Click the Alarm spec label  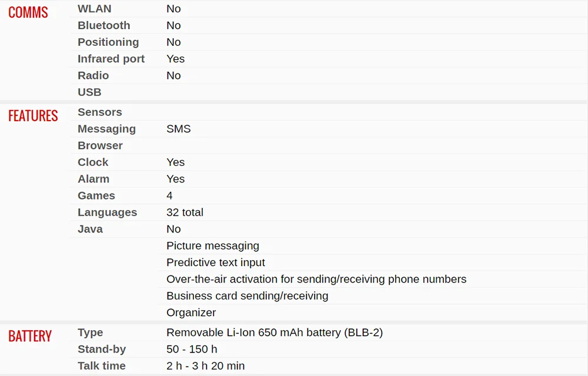tap(93, 179)
